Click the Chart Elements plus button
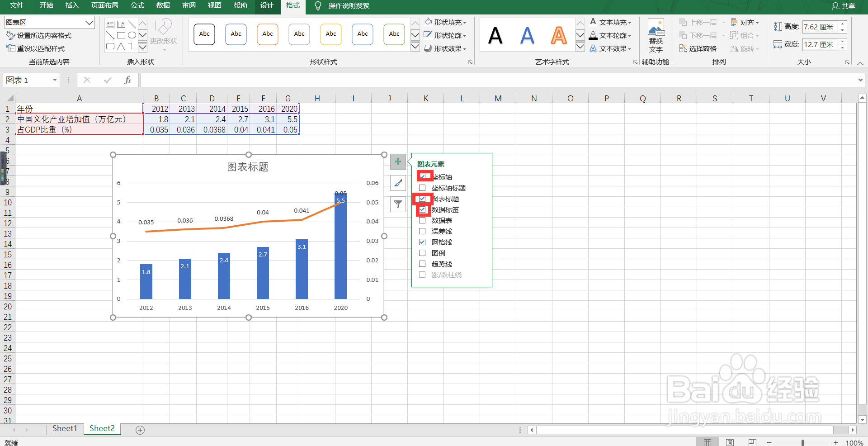The image size is (868, 446). point(398,161)
